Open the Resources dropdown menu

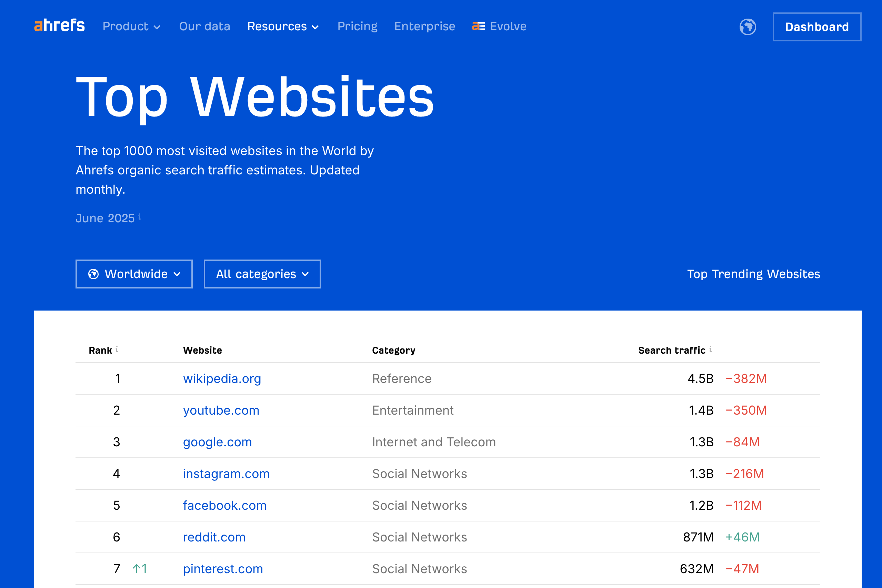(283, 26)
